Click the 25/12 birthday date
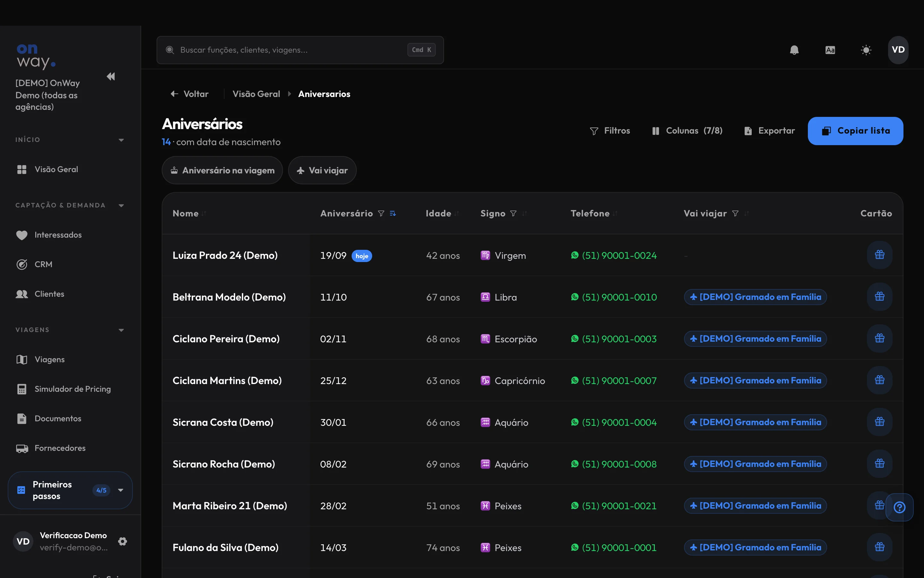Screen dimensions: 924x578 333,381
